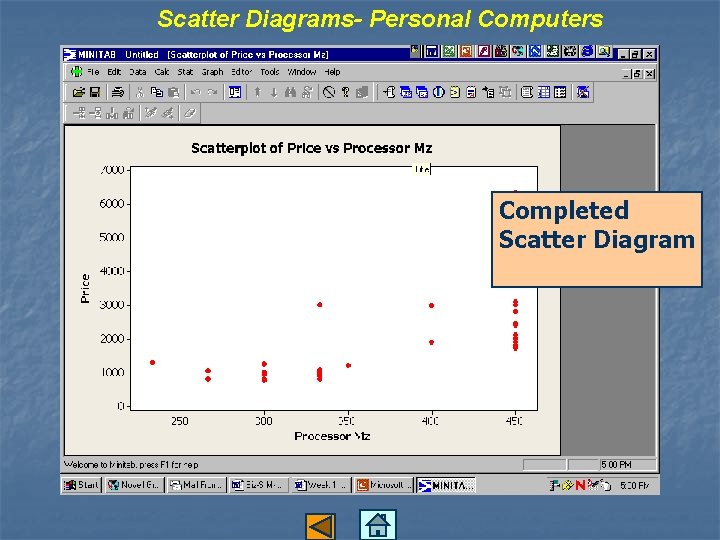Screen dimensions: 720x540
Task: Click the 'Welcome to Minitab' status bar text
Action: tap(131, 465)
